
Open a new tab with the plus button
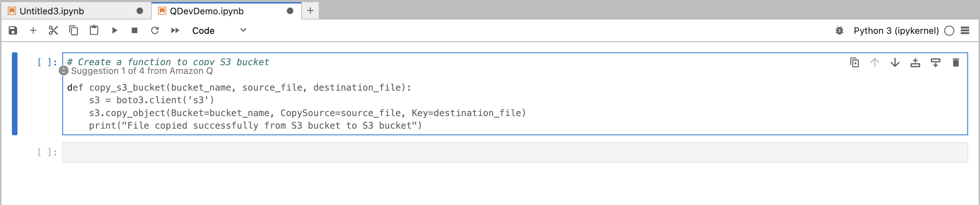[x=310, y=10]
